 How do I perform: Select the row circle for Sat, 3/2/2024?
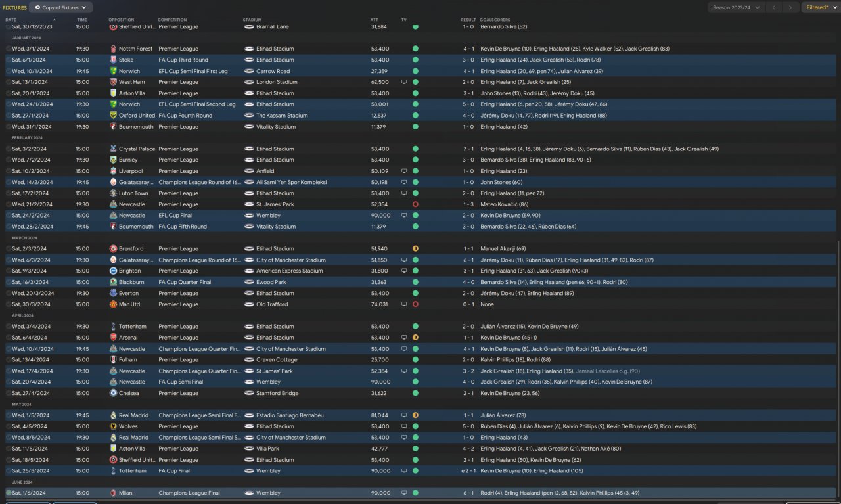(x=9, y=149)
